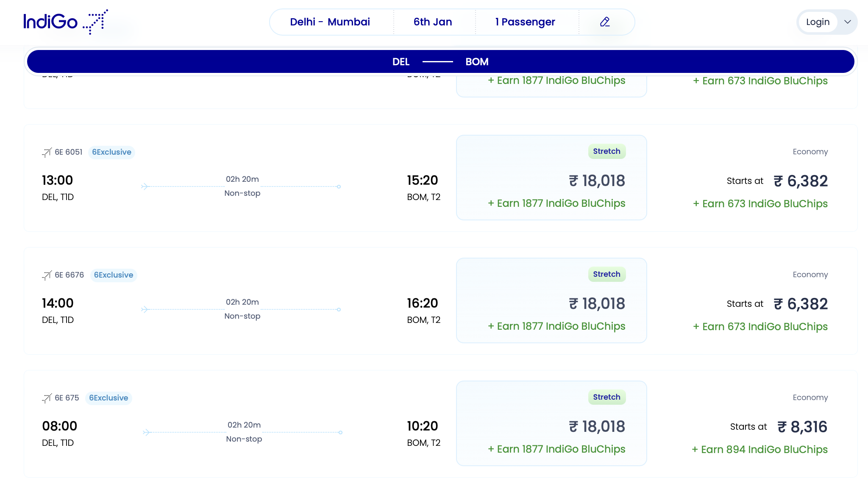Image resolution: width=868 pixels, height=495 pixels.
Task: Click the Login button
Action: tap(818, 22)
